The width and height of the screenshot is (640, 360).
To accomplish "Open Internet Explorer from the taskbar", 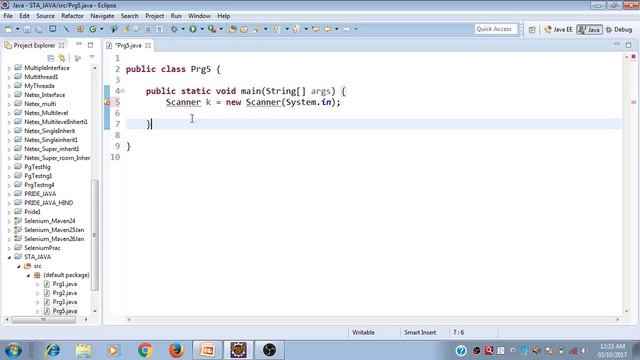I will [x=53, y=350].
